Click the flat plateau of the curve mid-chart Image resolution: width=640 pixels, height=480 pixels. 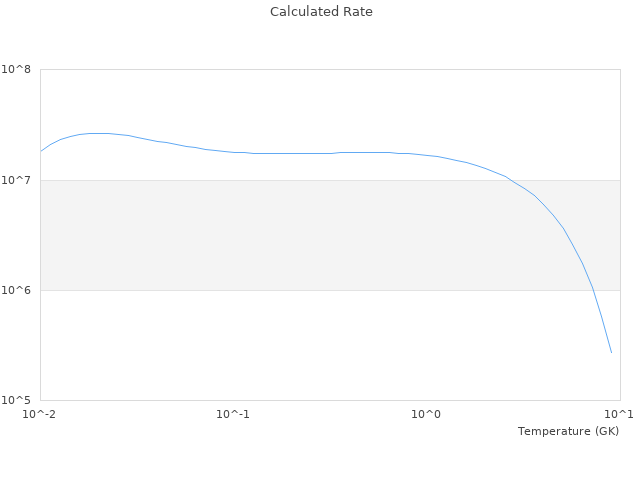pos(300,153)
